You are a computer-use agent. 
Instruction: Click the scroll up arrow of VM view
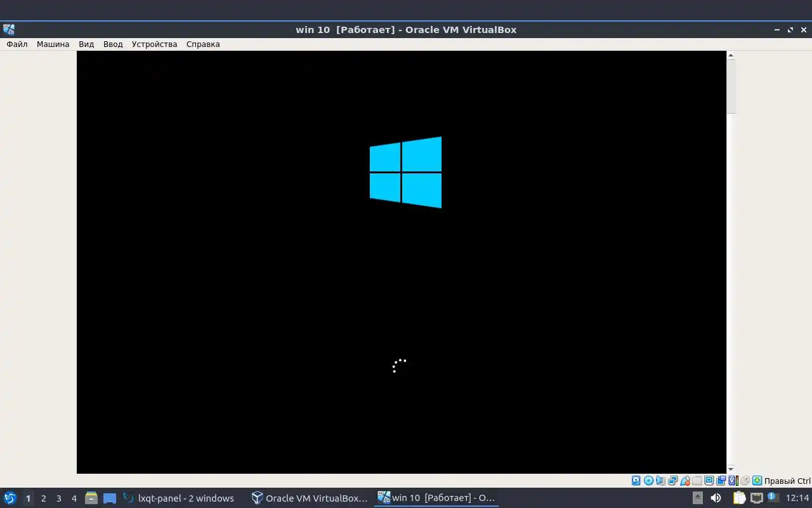click(731, 55)
